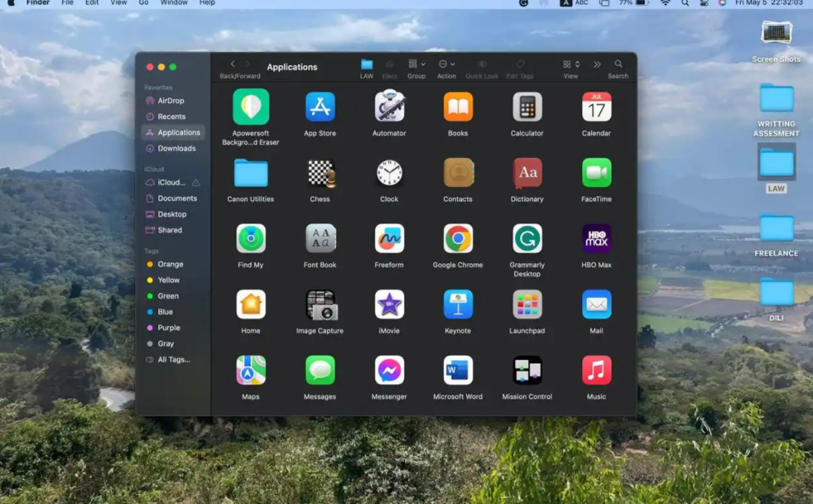
Task: Open the Mail app
Action: pyautogui.click(x=596, y=304)
